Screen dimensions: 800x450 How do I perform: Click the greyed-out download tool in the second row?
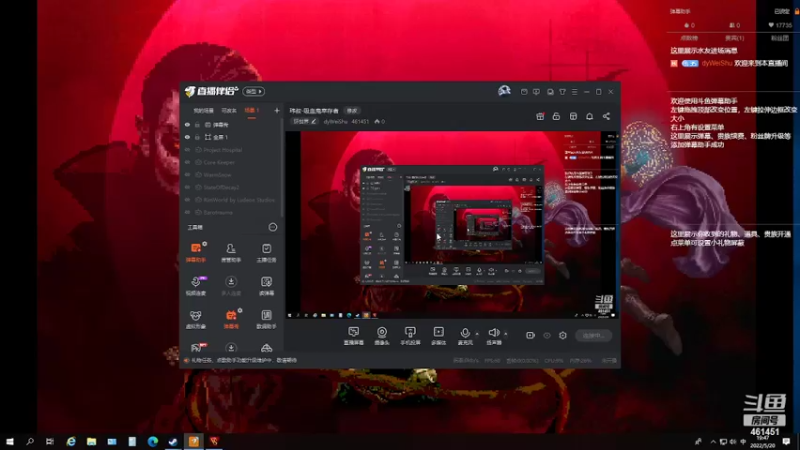pyautogui.click(x=231, y=286)
